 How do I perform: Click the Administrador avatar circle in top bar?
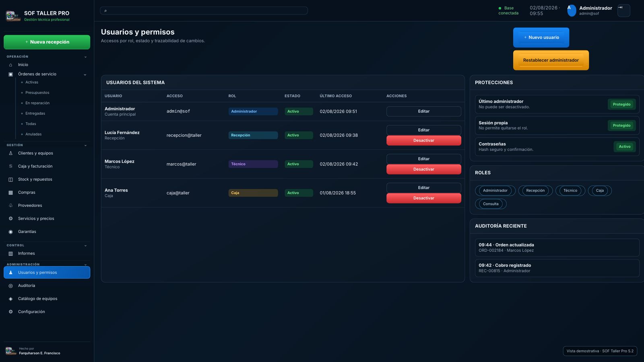point(572,10)
